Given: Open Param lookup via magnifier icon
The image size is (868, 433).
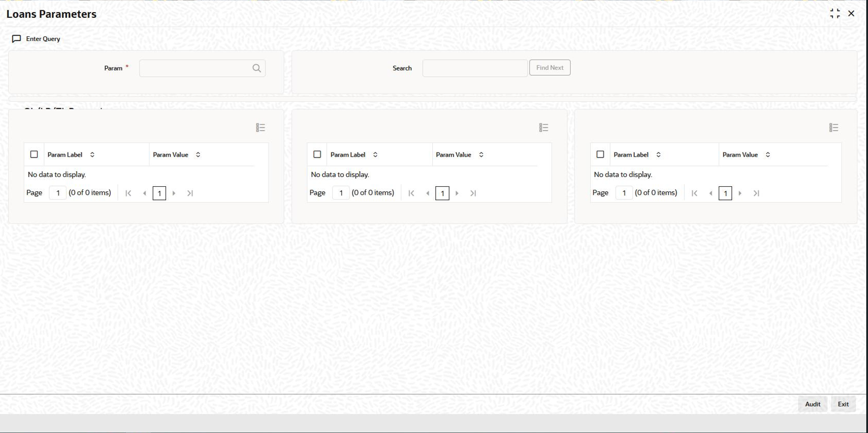Looking at the screenshot, I should point(257,68).
